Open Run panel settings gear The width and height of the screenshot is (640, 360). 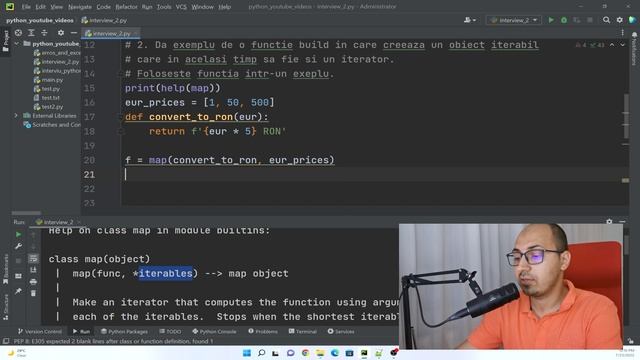tap(609, 222)
